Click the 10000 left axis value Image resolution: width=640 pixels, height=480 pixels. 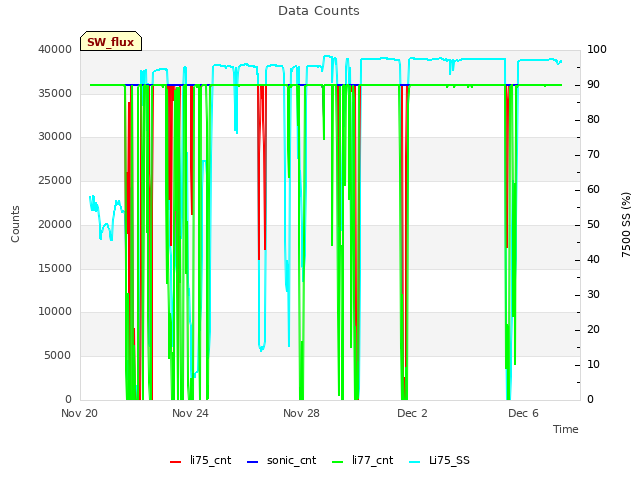pos(55,312)
